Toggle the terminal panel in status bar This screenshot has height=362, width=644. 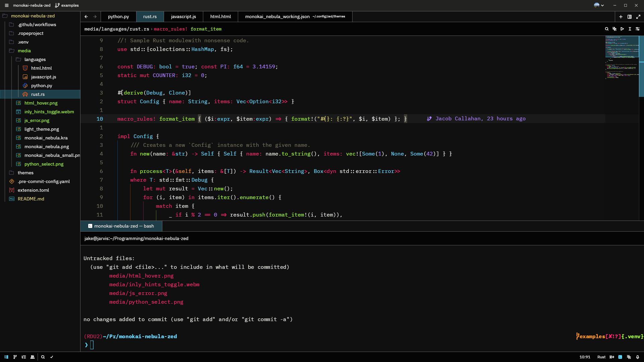[x=620, y=357]
